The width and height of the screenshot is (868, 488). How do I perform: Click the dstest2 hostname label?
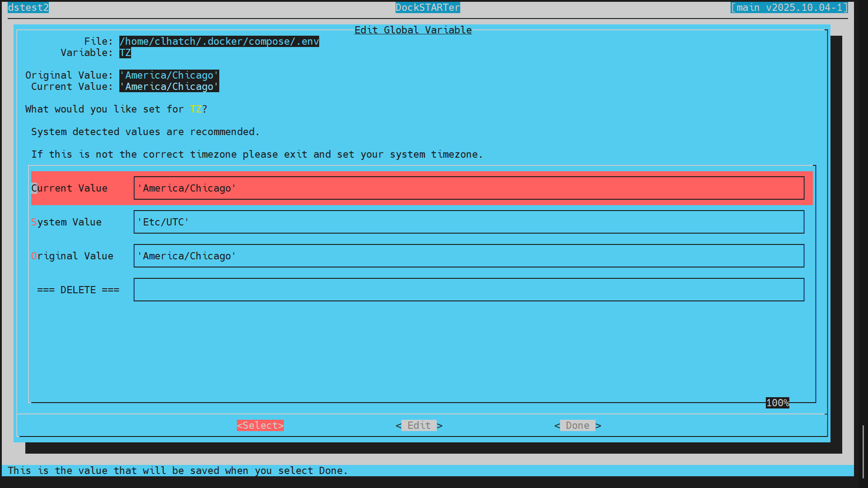click(28, 7)
